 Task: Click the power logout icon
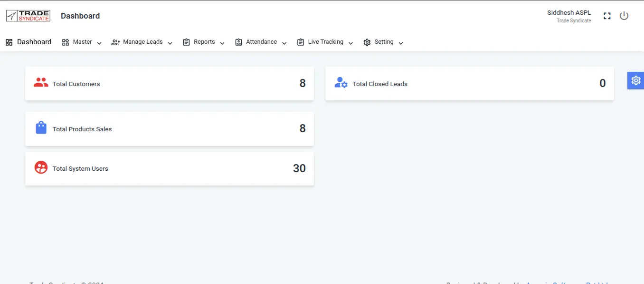pos(624,16)
